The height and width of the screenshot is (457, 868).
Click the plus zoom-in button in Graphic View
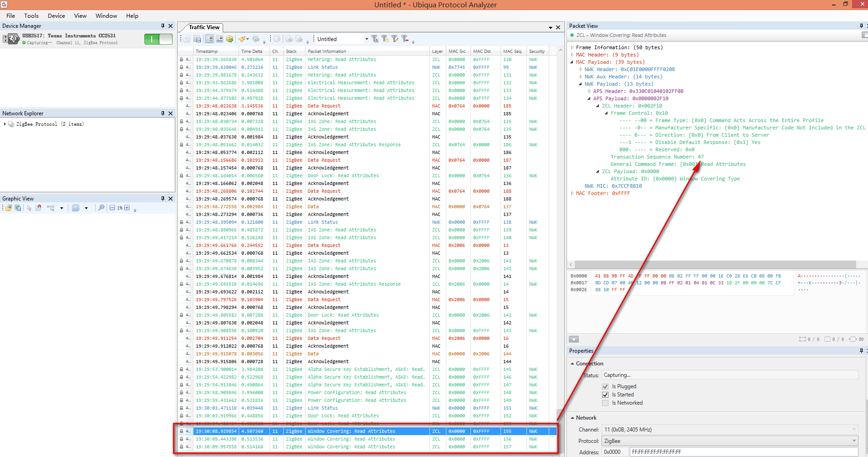click(x=127, y=208)
